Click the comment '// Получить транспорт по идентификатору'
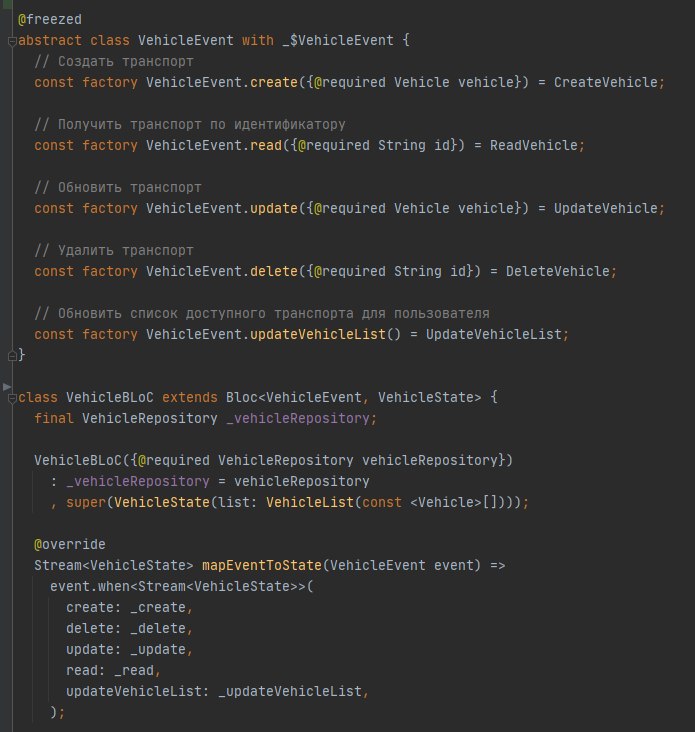695x732 pixels. click(x=190, y=125)
